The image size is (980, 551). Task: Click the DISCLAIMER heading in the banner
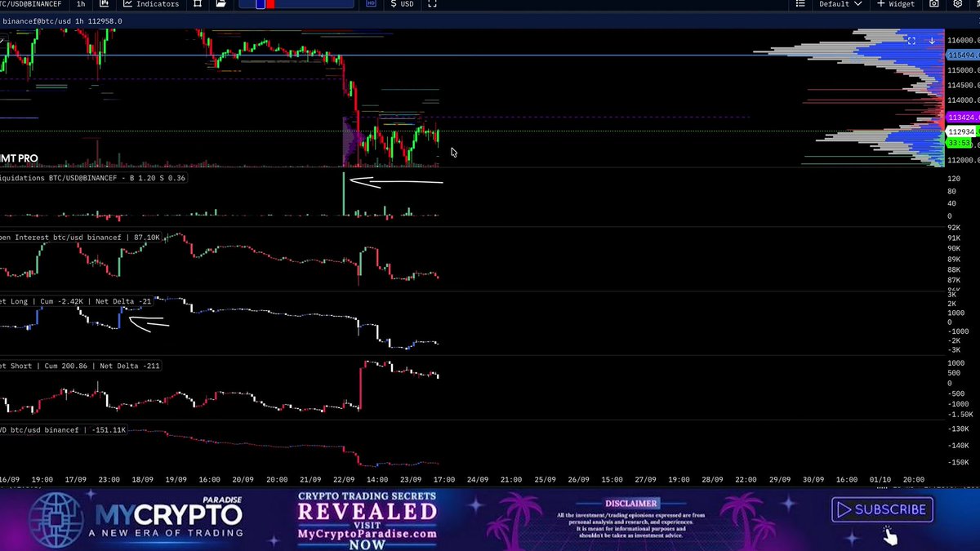click(631, 504)
